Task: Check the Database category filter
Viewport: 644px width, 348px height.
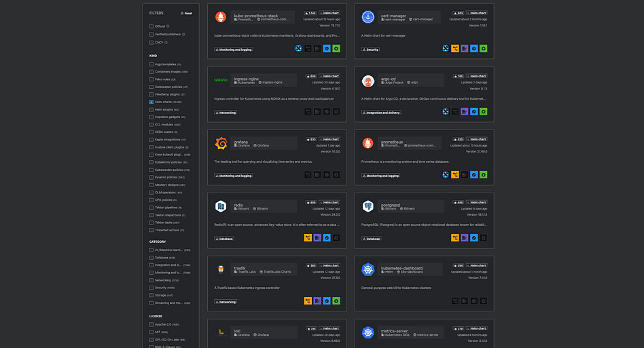Action: pos(151,257)
